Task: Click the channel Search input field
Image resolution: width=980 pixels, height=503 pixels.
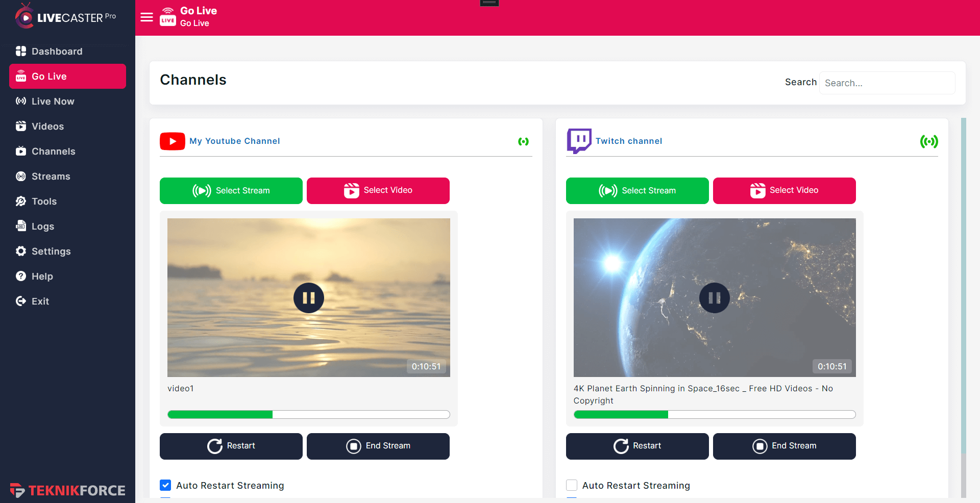Action: (x=887, y=83)
